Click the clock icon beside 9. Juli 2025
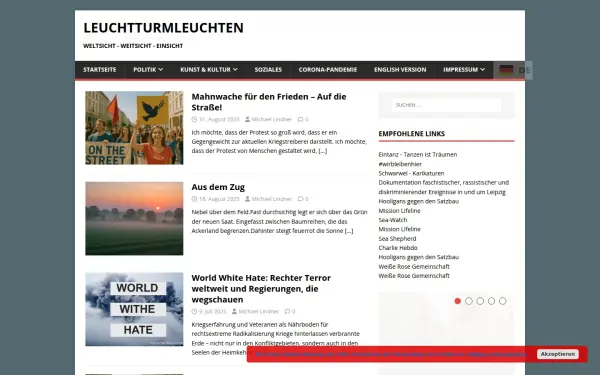Image resolution: width=600 pixels, height=375 pixels. (194, 311)
